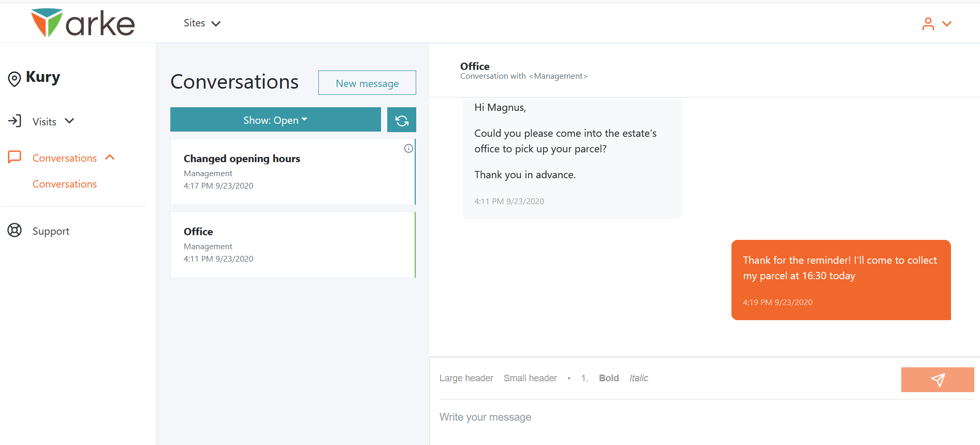
Task: Click the 4:19 PM 9/23/2020 timestamp
Action: tap(778, 303)
